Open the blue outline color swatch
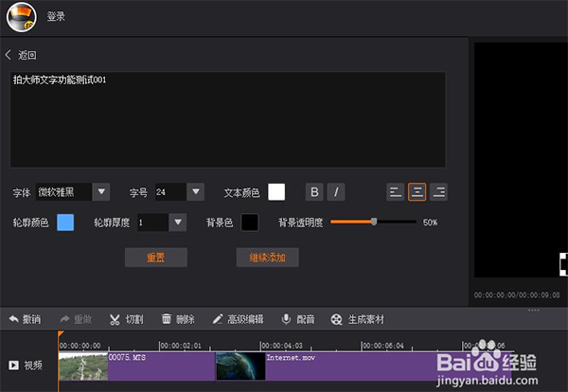Viewport: 568px width, 392px height. click(x=65, y=223)
